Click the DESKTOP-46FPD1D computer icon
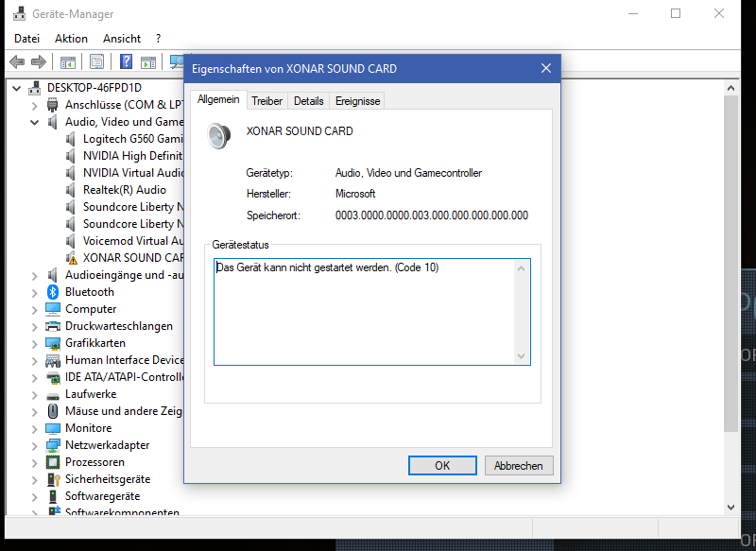 coord(34,88)
